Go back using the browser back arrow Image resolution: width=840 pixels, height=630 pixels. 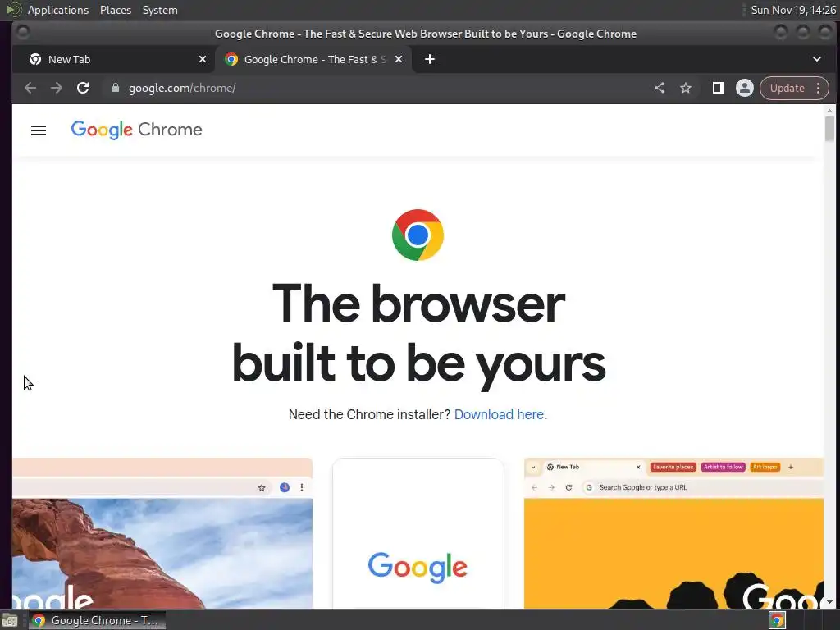point(30,88)
